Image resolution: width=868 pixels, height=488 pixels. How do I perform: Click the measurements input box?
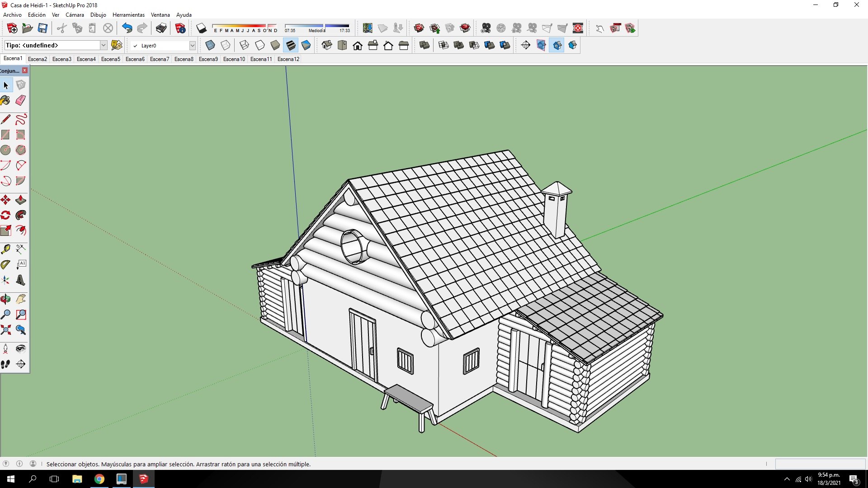click(x=820, y=464)
